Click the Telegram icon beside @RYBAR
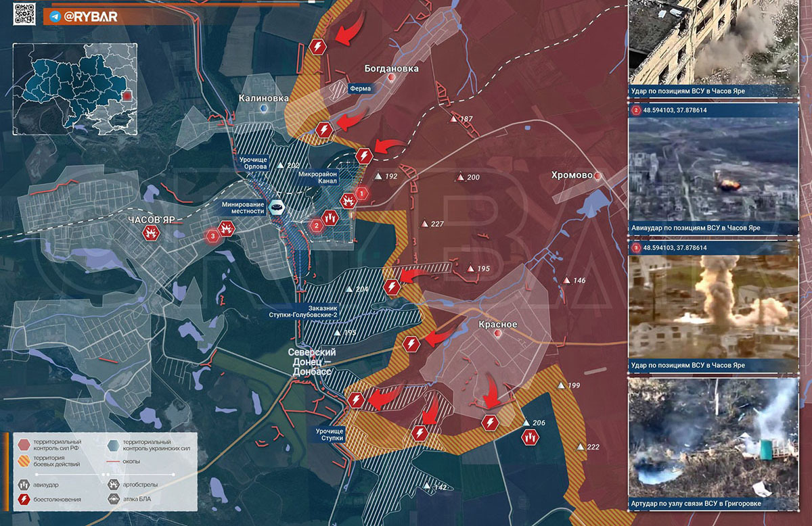This screenshot has height=526, width=812. (x=55, y=16)
